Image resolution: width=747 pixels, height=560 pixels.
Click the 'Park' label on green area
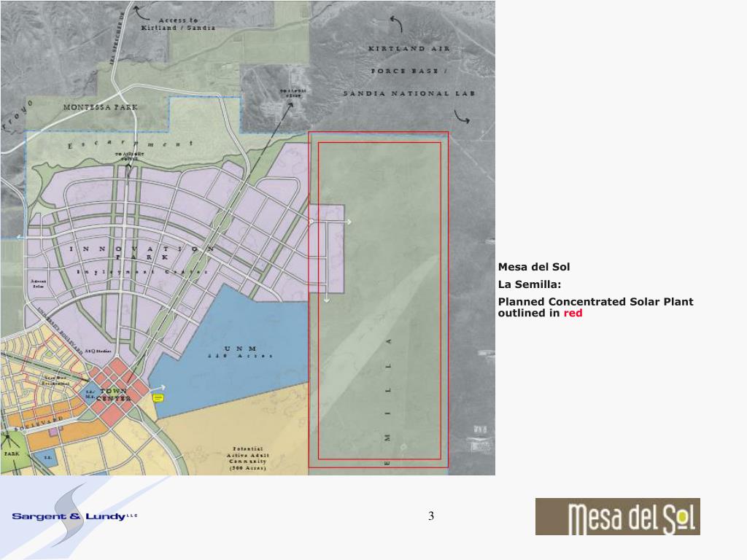(x=12, y=454)
